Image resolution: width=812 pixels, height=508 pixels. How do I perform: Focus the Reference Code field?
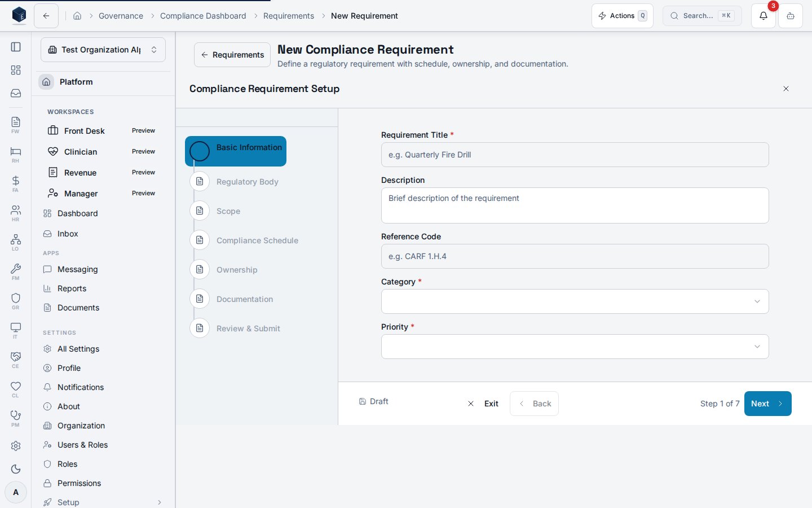pyautogui.click(x=575, y=256)
